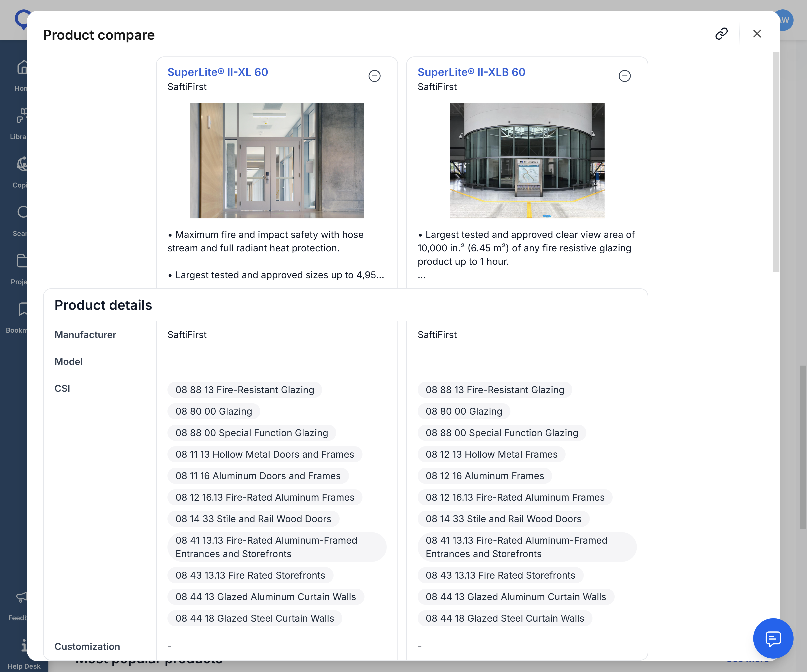Select second column's 08 12 16.13 Fire-Rated Aluminum Frames tag

pos(515,497)
